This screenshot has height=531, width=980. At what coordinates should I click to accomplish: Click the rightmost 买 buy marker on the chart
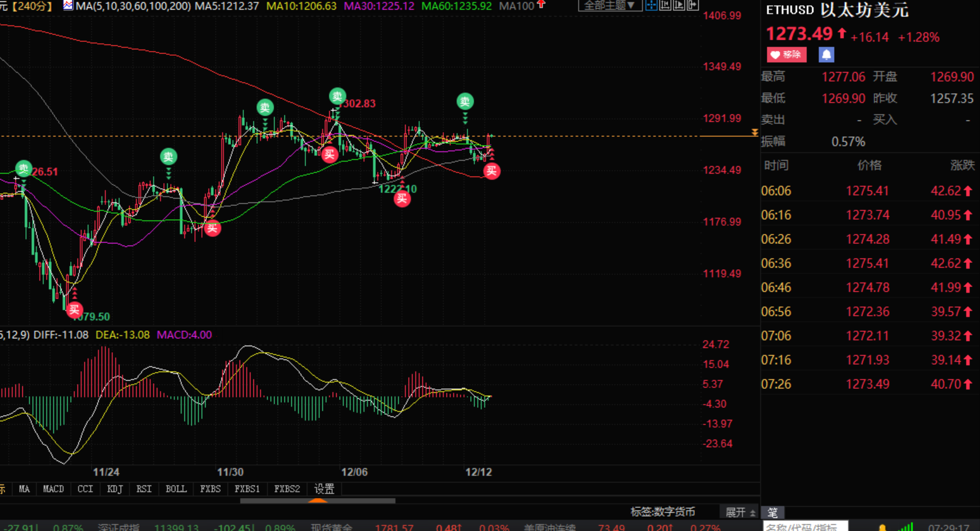(x=491, y=171)
